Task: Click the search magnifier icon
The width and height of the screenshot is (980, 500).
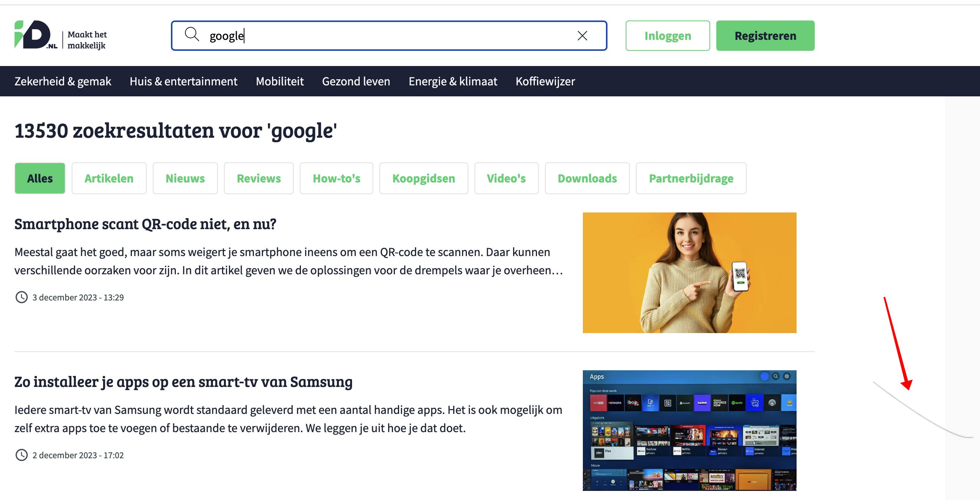Action: point(193,35)
